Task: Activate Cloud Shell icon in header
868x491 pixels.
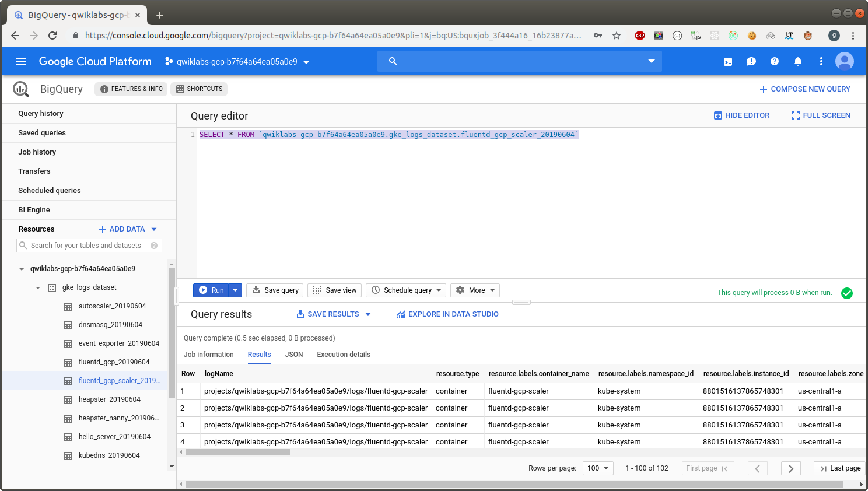Action: click(x=728, y=61)
